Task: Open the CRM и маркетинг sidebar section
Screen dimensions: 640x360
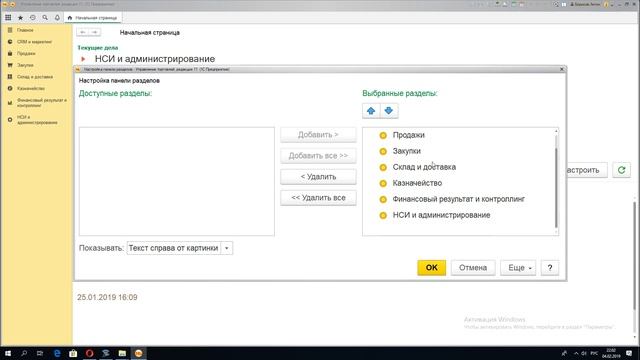Action: point(34,42)
